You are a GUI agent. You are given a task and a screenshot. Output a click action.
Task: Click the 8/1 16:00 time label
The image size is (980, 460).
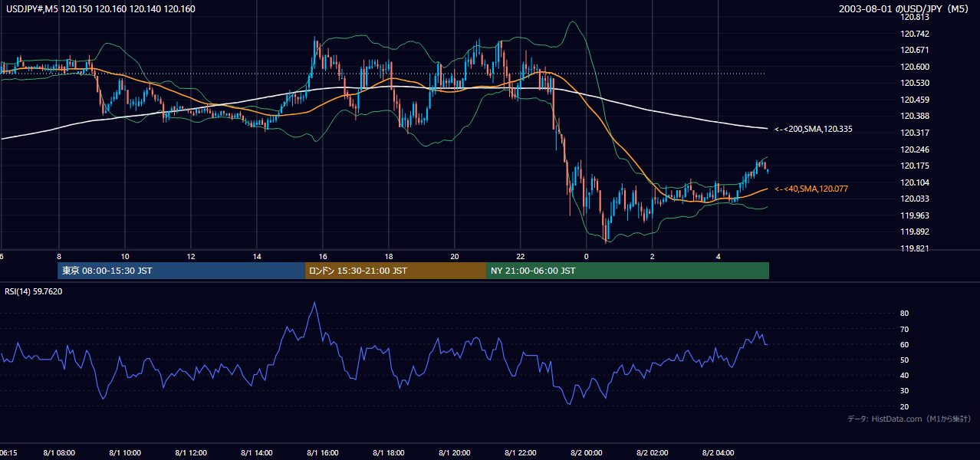pos(323,452)
